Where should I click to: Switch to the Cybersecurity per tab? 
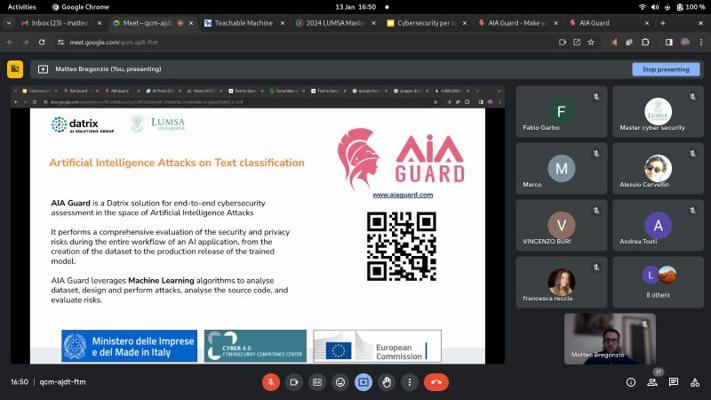coord(426,23)
